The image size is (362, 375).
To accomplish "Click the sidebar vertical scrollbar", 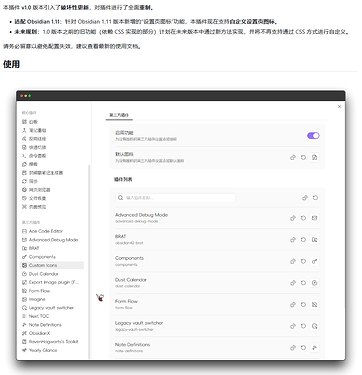I will point(89,262).
